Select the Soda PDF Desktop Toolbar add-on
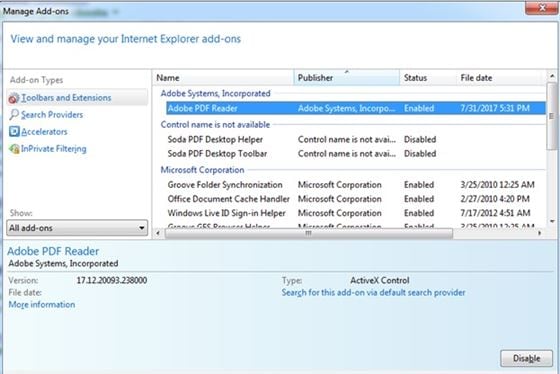The height and width of the screenshot is (374, 560). click(x=217, y=154)
